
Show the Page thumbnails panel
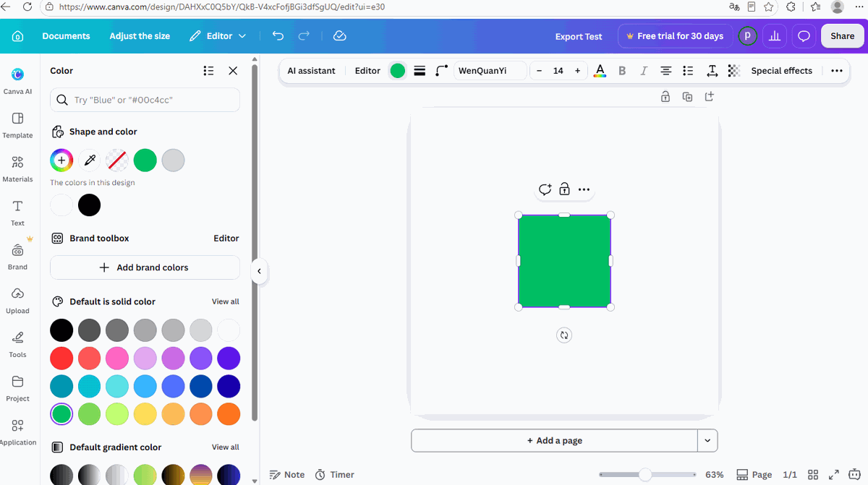[754, 475]
